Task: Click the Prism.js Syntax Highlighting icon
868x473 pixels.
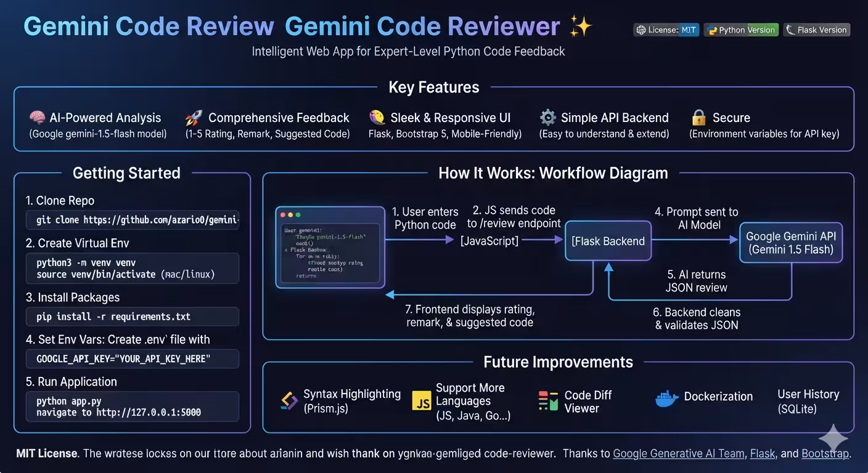Action: coord(289,401)
